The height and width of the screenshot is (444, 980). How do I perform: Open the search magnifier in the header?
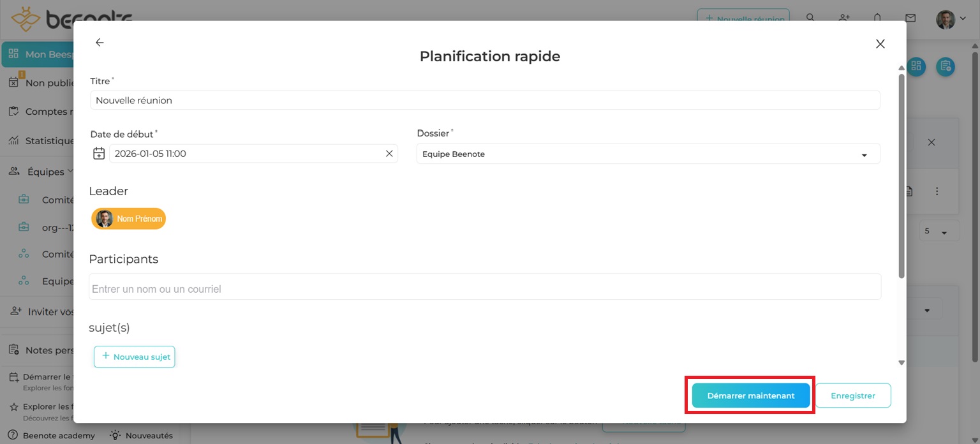pos(810,18)
